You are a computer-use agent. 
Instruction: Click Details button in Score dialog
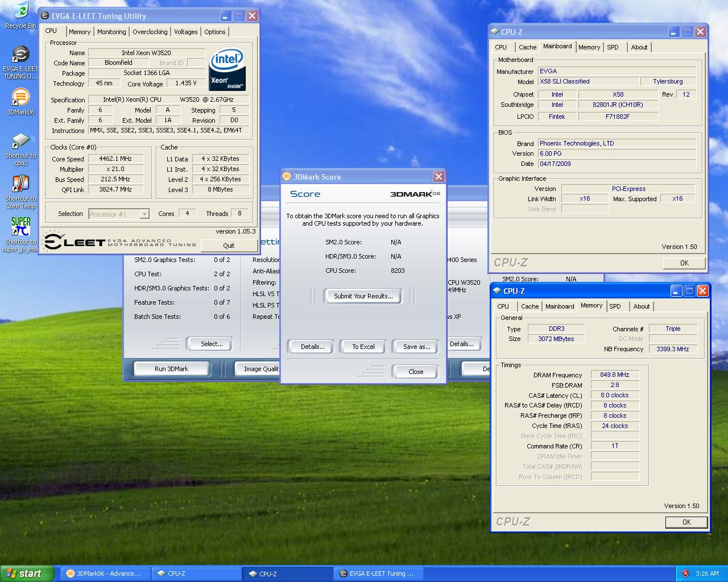click(x=313, y=347)
